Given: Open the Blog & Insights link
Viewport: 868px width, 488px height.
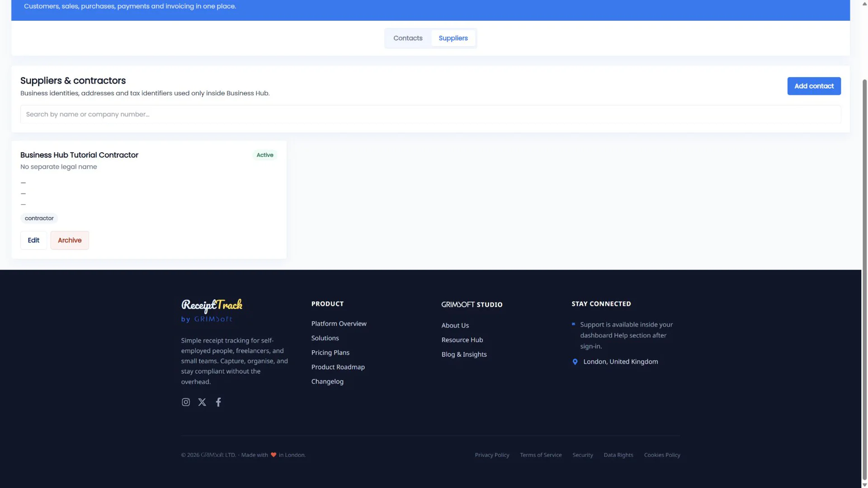Looking at the screenshot, I should pos(464,354).
